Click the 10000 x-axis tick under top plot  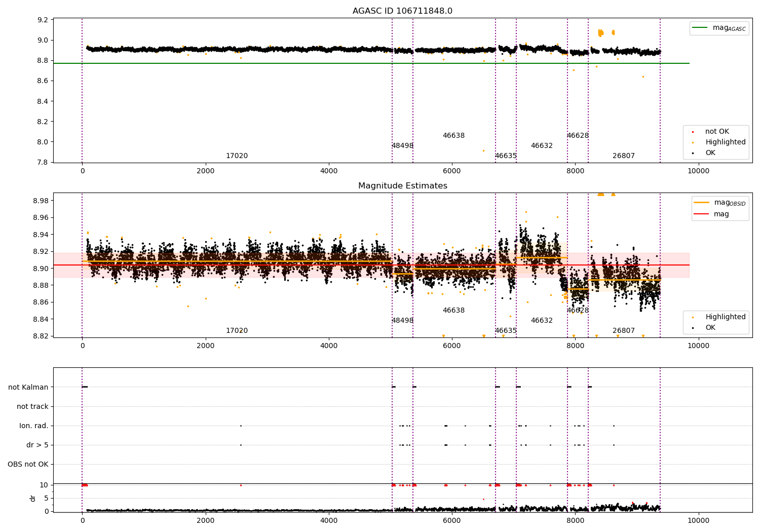point(698,171)
